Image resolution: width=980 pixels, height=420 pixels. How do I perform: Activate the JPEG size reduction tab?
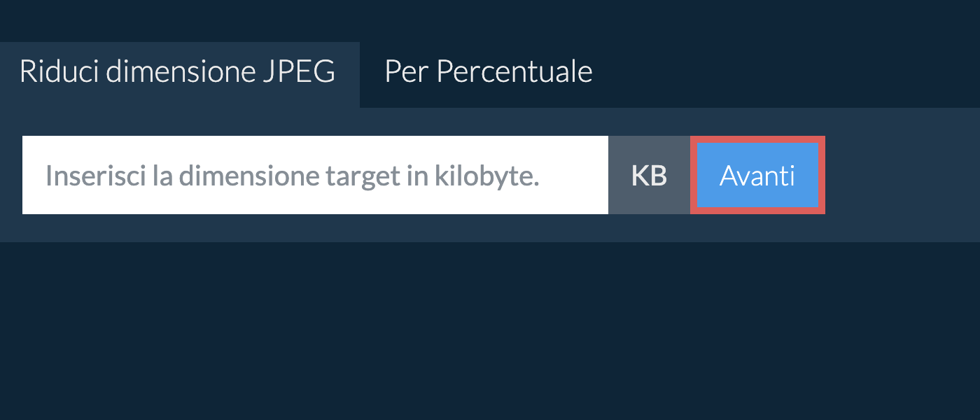pos(178,71)
